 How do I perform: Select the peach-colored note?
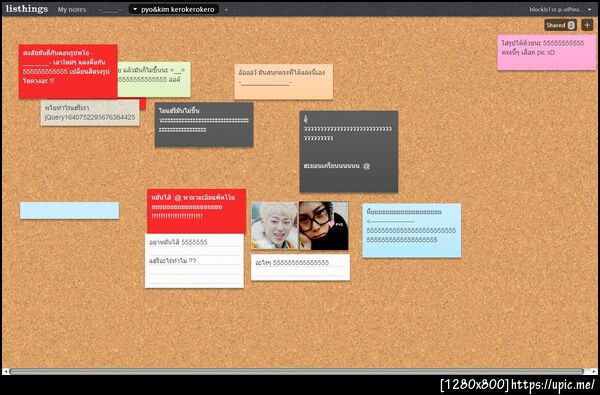[284, 82]
